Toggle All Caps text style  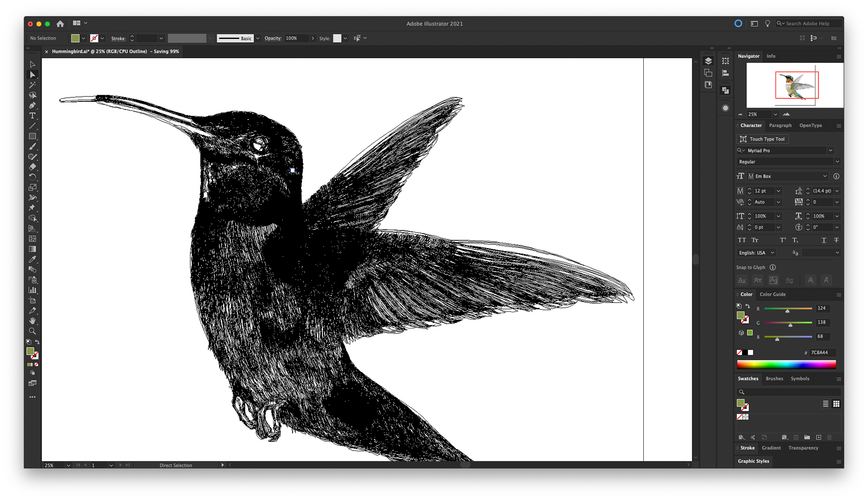(742, 240)
